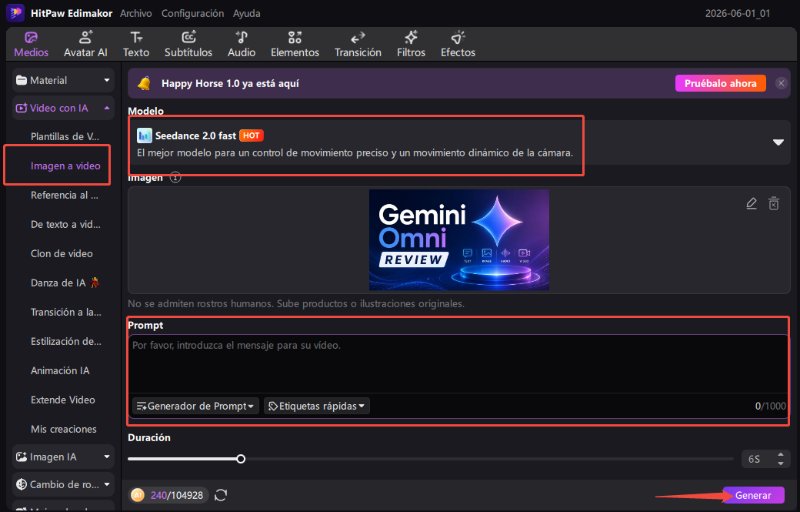Click the 240/104928 credits counter
The width and height of the screenshot is (800, 512).
click(177, 495)
